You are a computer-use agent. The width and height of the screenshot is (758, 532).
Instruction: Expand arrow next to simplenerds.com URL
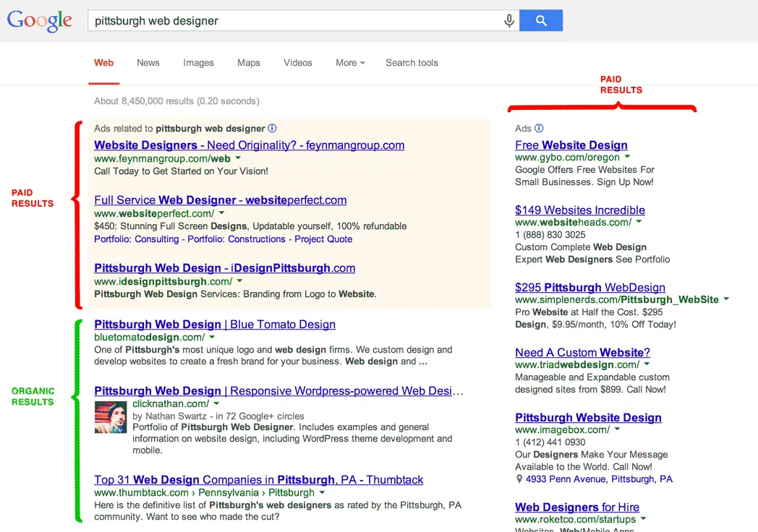tap(726, 299)
